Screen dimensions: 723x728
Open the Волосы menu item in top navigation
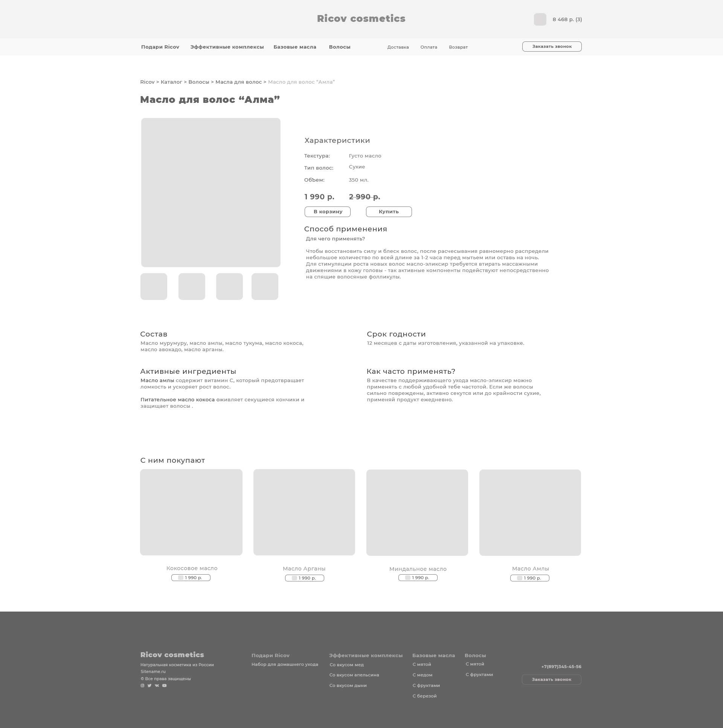coord(339,47)
